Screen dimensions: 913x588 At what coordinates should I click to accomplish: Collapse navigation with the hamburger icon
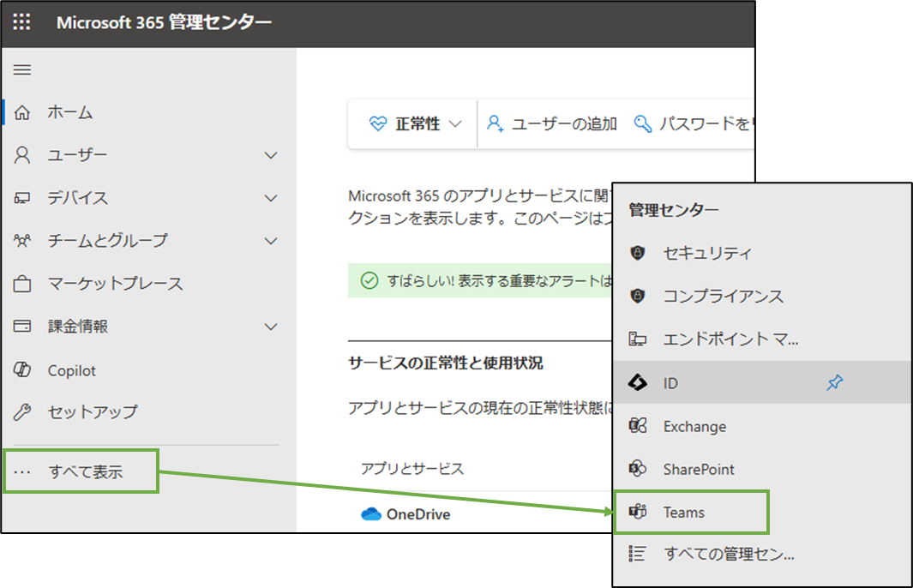pyautogui.click(x=22, y=70)
